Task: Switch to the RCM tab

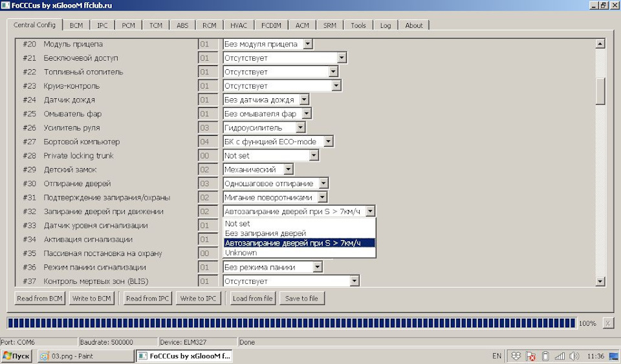Action: coord(210,25)
